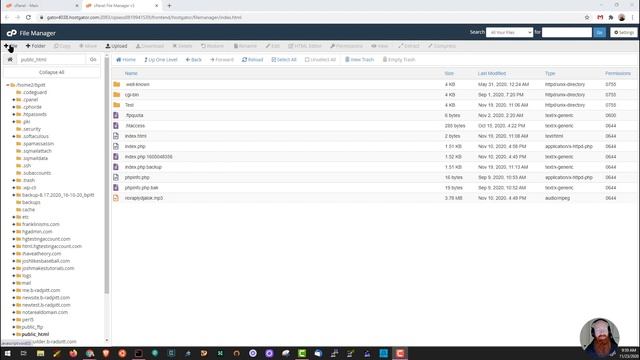Expand the public_ftp folder node
This screenshot has width=640, height=360.
click(x=14, y=327)
